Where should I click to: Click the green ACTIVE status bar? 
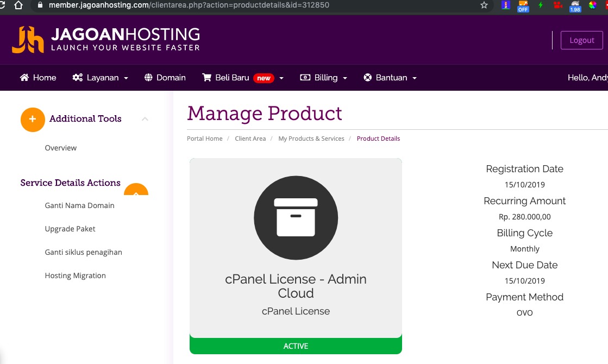click(x=296, y=346)
